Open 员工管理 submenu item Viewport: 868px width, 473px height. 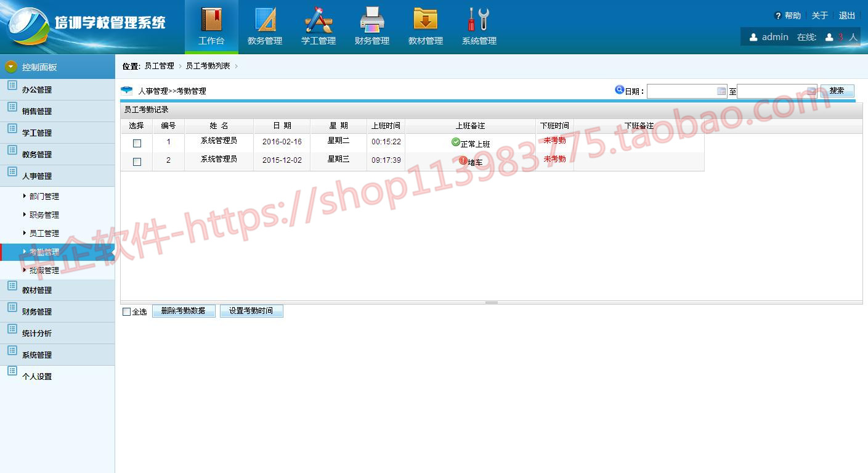[x=44, y=234]
